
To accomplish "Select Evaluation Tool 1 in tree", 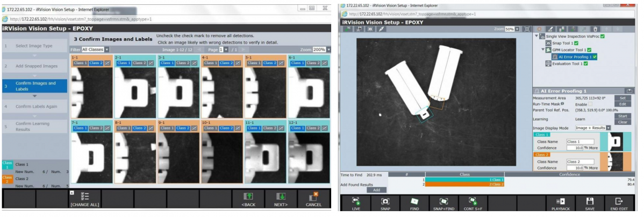I will (567, 64).
